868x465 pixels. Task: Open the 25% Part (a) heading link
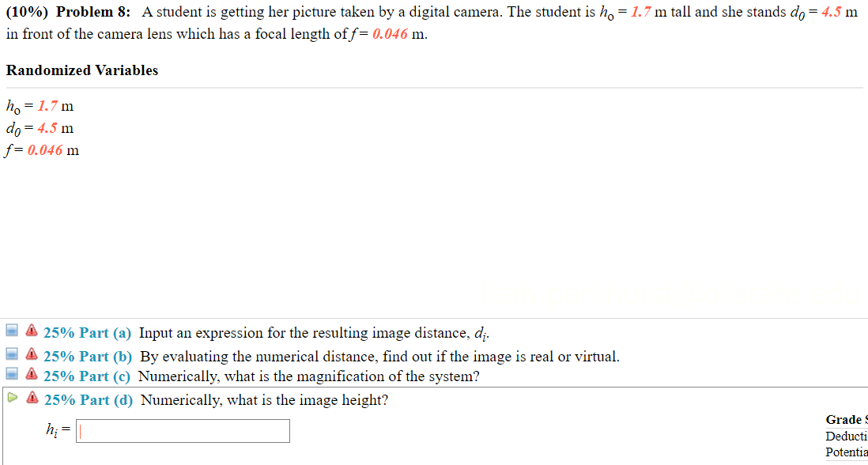[87, 332]
